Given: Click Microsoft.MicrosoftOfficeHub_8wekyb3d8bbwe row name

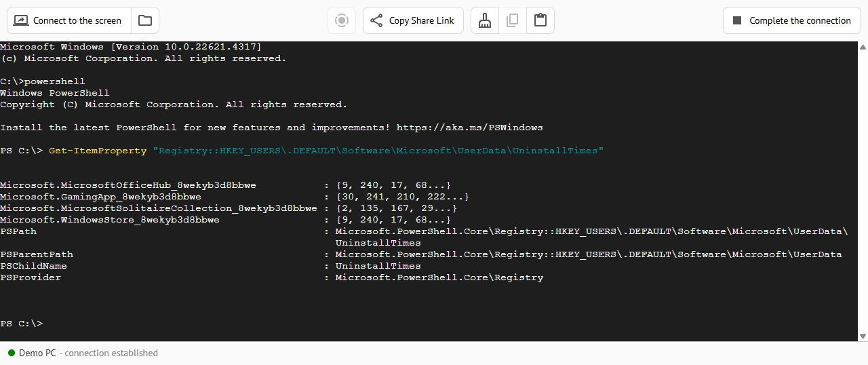Looking at the screenshot, I should (128, 185).
